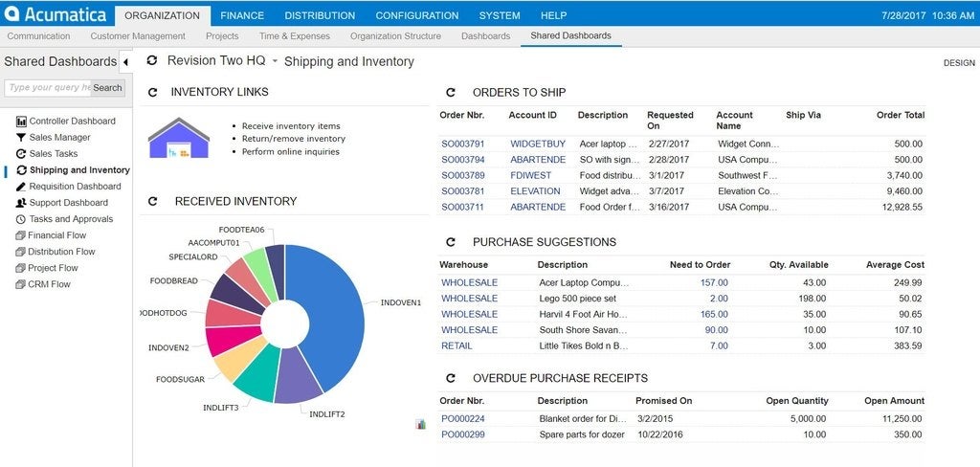Refresh the Purchase Suggestions widget
980x467 pixels.
[450, 242]
